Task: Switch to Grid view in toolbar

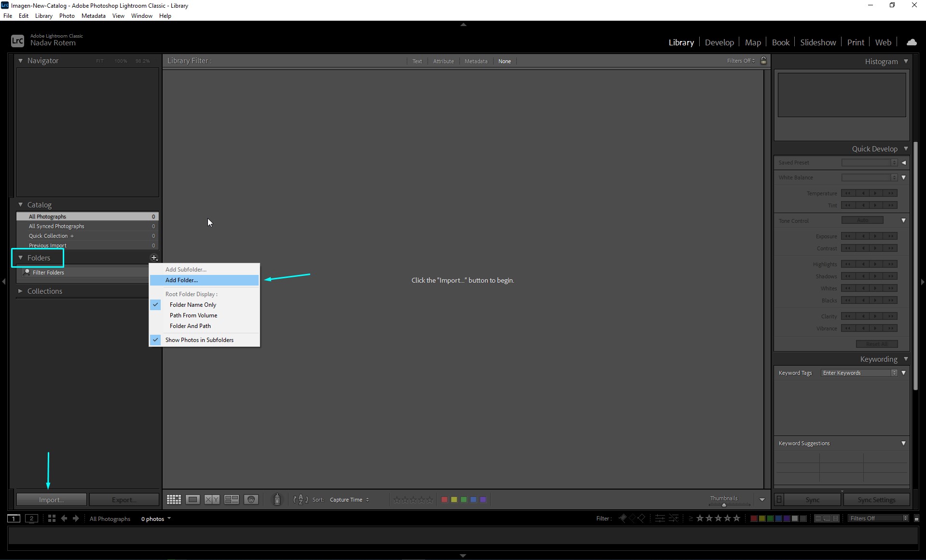Action: [x=174, y=500]
